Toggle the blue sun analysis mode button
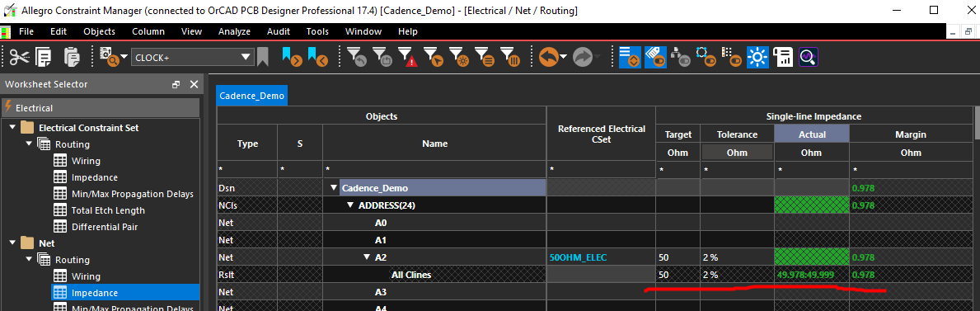 coord(757,57)
